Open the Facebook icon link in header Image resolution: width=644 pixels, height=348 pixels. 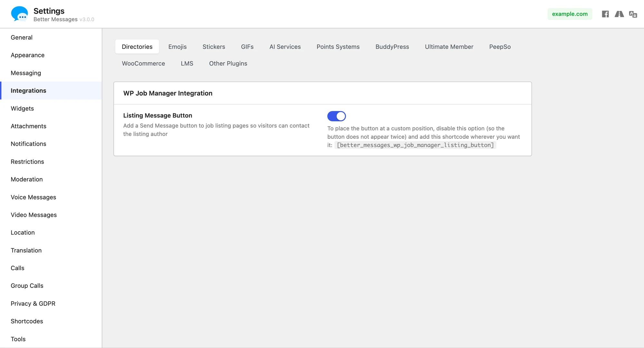point(605,14)
